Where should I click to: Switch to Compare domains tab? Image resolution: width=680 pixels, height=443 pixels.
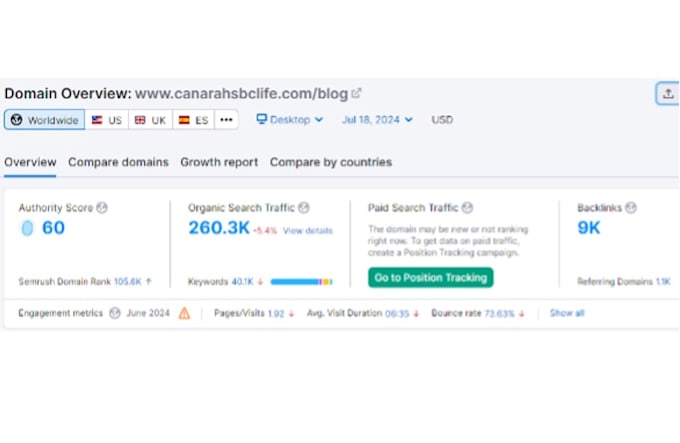click(118, 162)
